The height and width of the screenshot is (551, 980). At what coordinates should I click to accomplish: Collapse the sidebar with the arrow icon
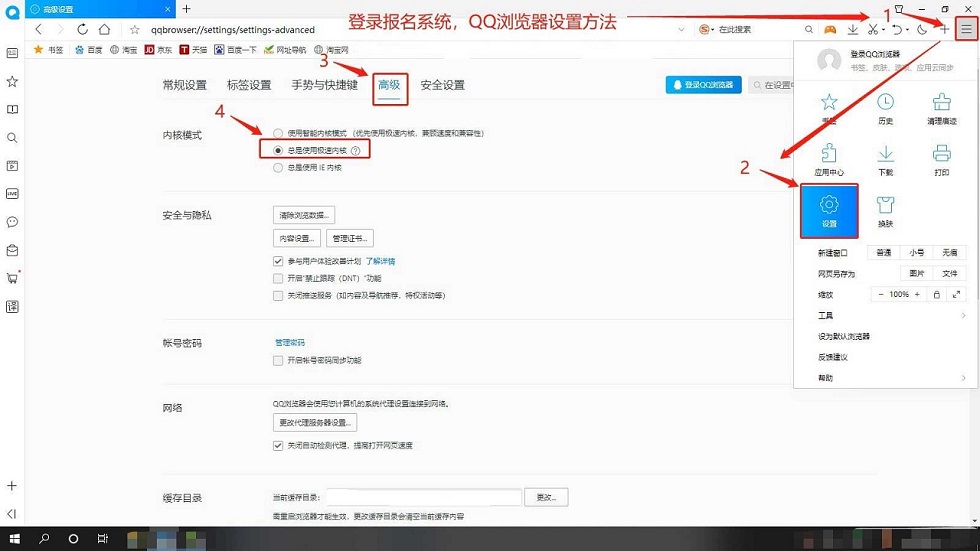point(12,514)
